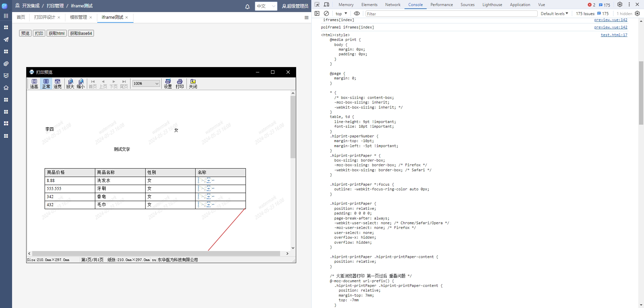Screen dimensions: 644x308
Task: Toggle device toolbar emulation icon
Action: coord(326,4)
